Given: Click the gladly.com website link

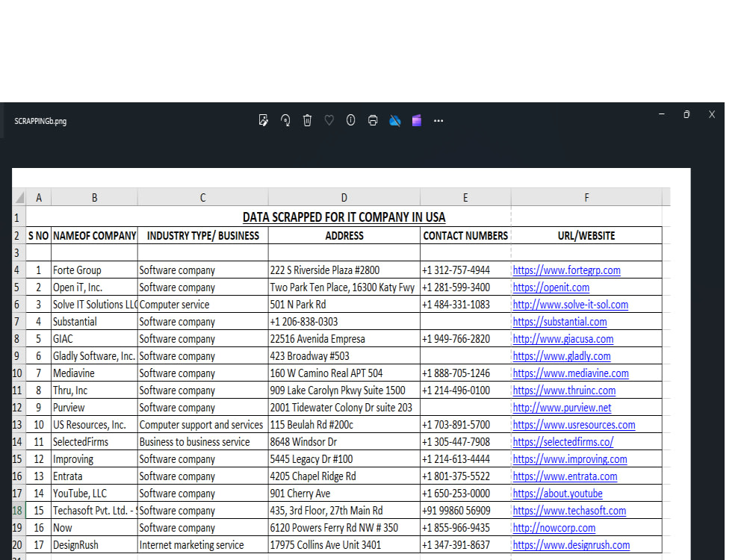Looking at the screenshot, I should (561, 355).
